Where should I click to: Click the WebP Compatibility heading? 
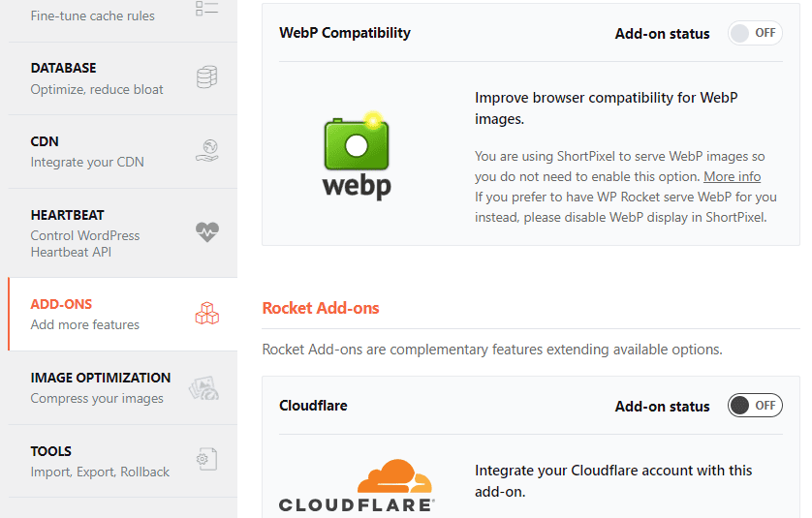[x=345, y=33]
